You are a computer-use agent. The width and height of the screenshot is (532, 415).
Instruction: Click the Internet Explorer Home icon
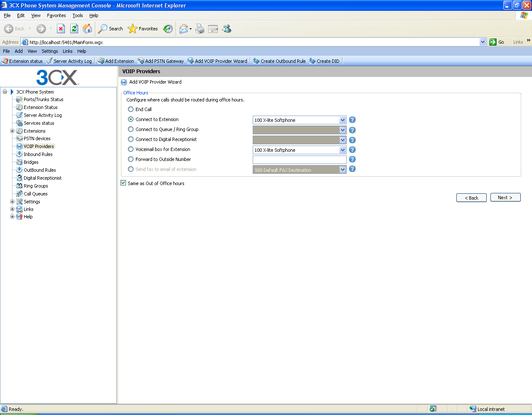(x=87, y=29)
